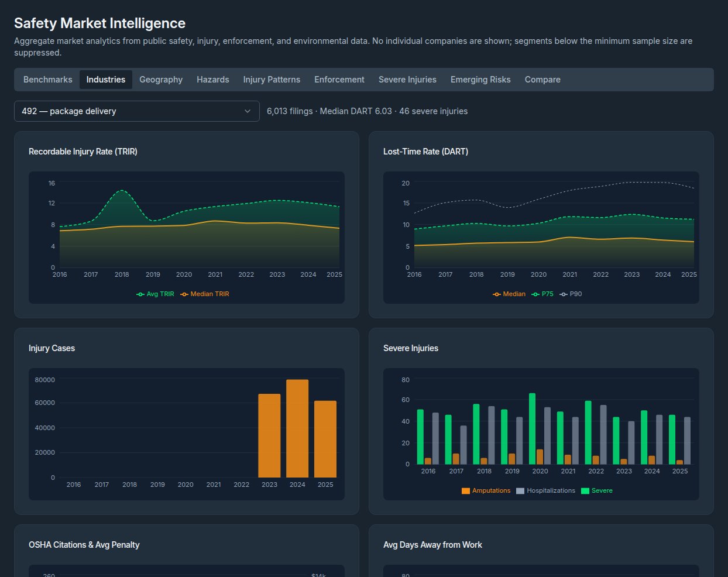Open the Benchmarks tab
Image resolution: width=728 pixels, height=577 pixels.
(x=48, y=80)
